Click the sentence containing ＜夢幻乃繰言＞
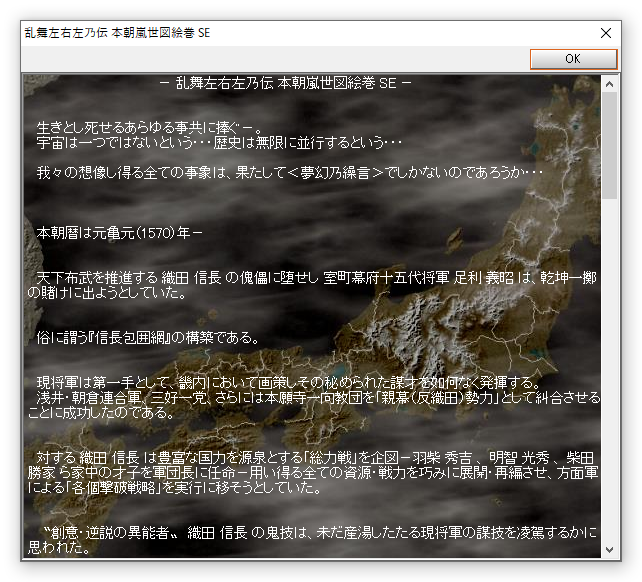The image size is (642, 582). [x=290, y=173]
